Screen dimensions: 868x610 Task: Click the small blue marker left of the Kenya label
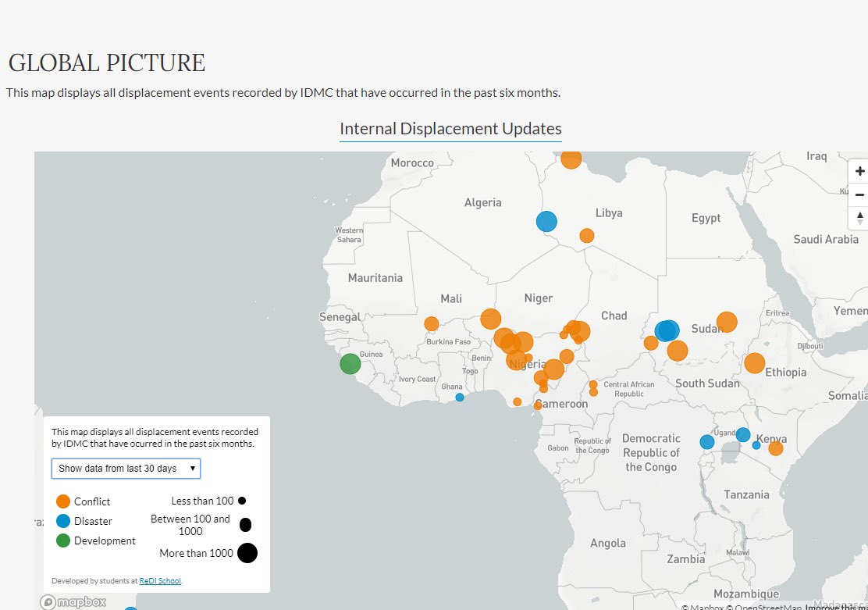[756, 445]
